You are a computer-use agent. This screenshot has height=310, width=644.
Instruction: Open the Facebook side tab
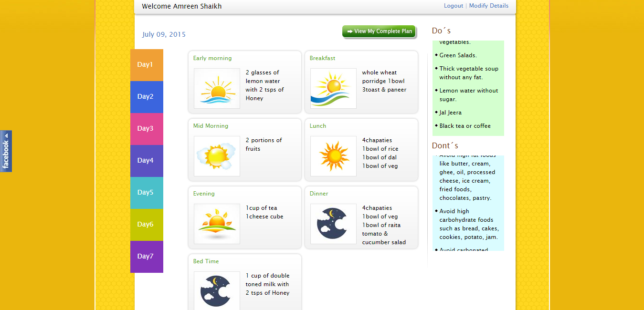point(6,151)
